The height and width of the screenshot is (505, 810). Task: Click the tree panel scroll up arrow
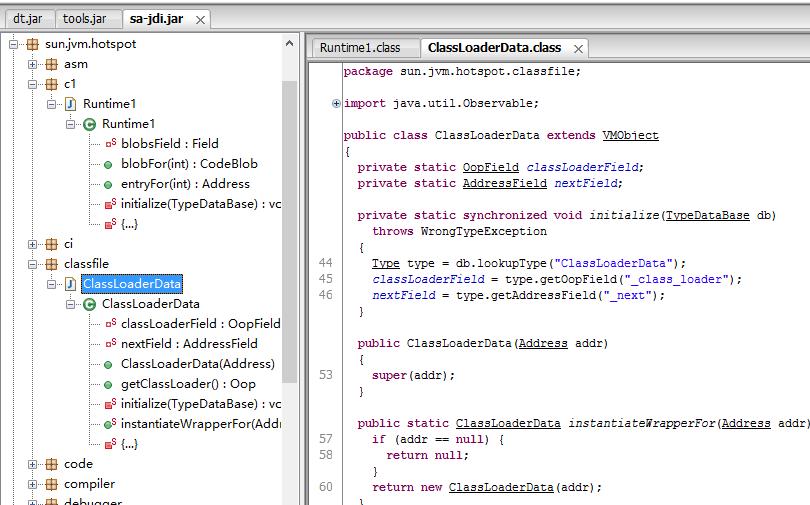click(289, 44)
